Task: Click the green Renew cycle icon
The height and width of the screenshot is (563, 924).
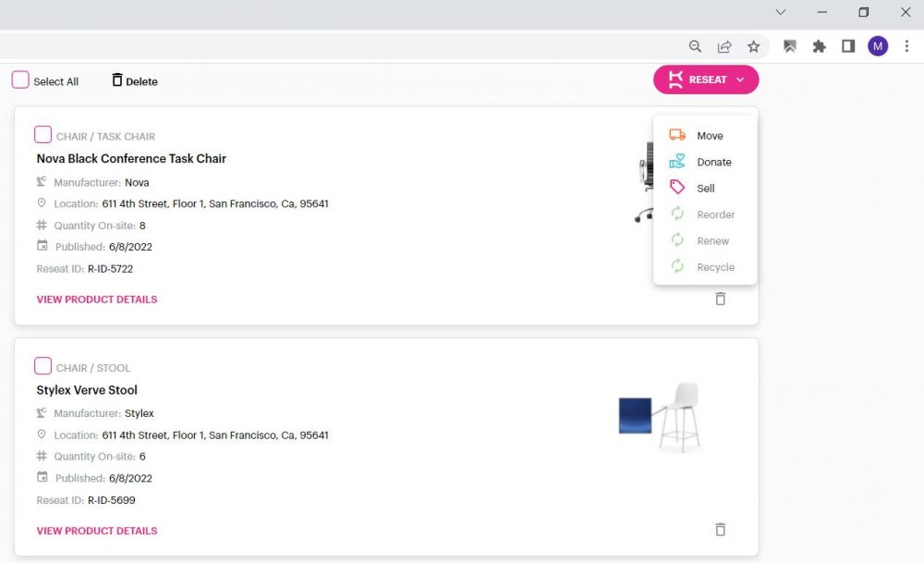Action: click(677, 240)
